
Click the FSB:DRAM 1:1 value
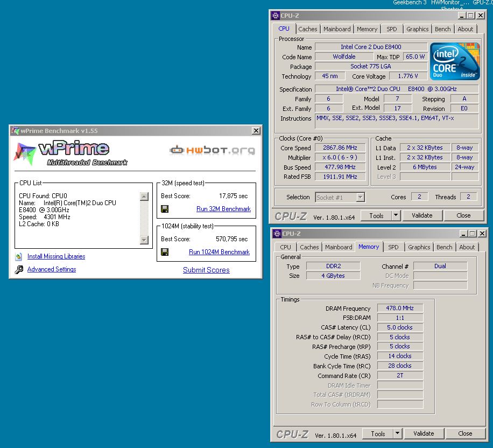[x=400, y=318]
